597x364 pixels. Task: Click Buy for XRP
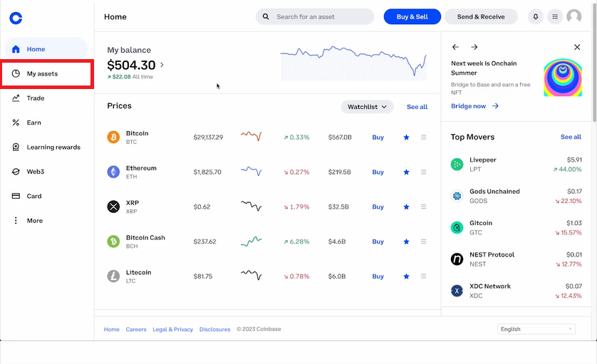click(378, 207)
